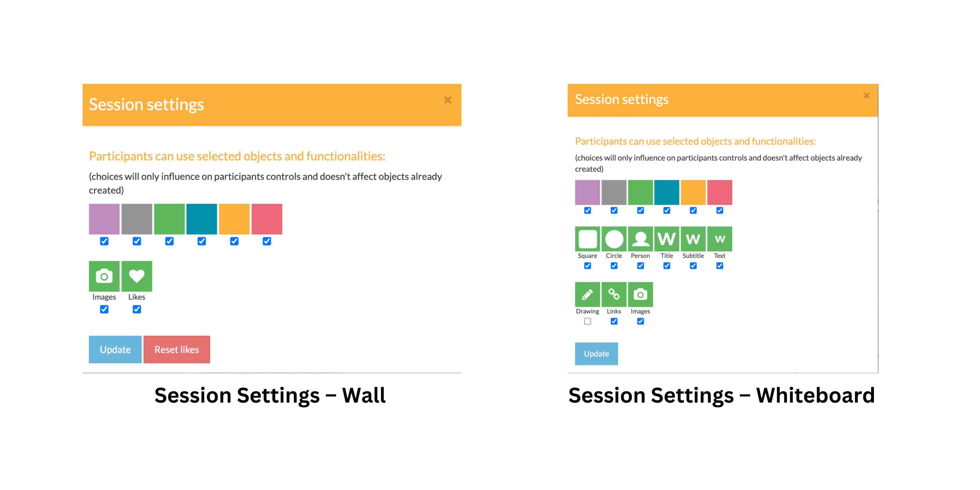This screenshot has width=980, height=490.
Task: Click the Title text icon
Action: pyautogui.click(x=666, y=239)
